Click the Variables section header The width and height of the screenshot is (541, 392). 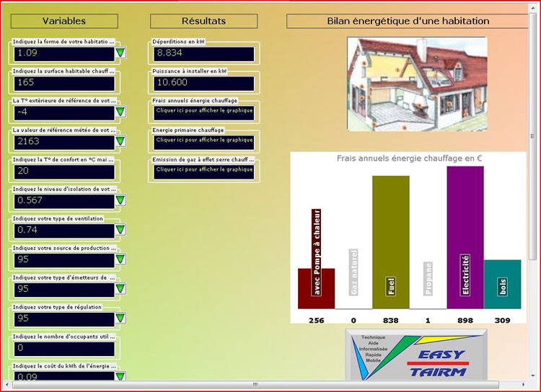63,21
